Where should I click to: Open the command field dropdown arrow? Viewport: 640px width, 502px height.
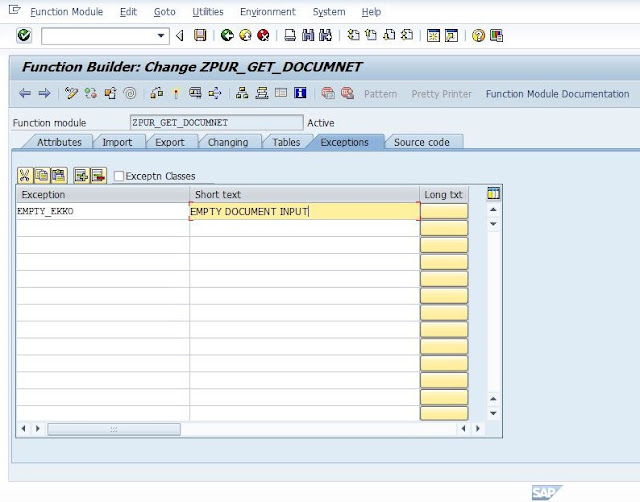(x=161, y=36)
